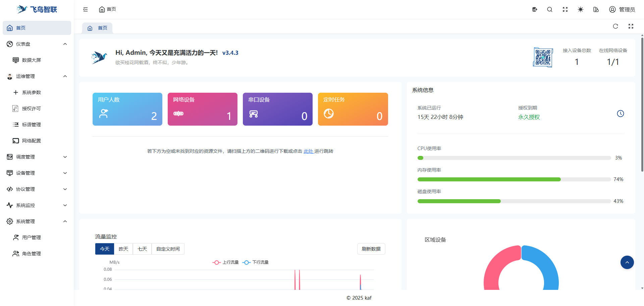Click the home icon in the breadcrumb

[102, 9]
